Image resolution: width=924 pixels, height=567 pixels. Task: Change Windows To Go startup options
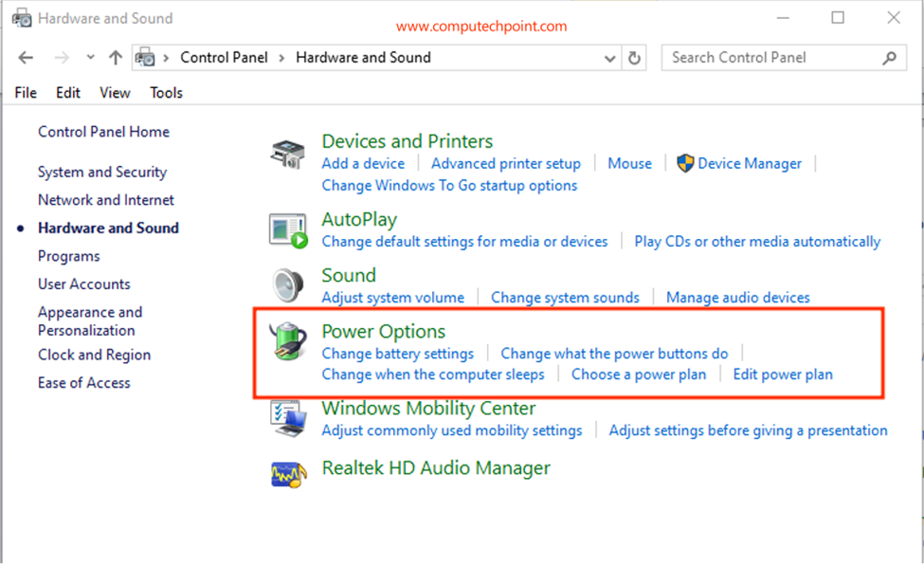coord(449,186)
